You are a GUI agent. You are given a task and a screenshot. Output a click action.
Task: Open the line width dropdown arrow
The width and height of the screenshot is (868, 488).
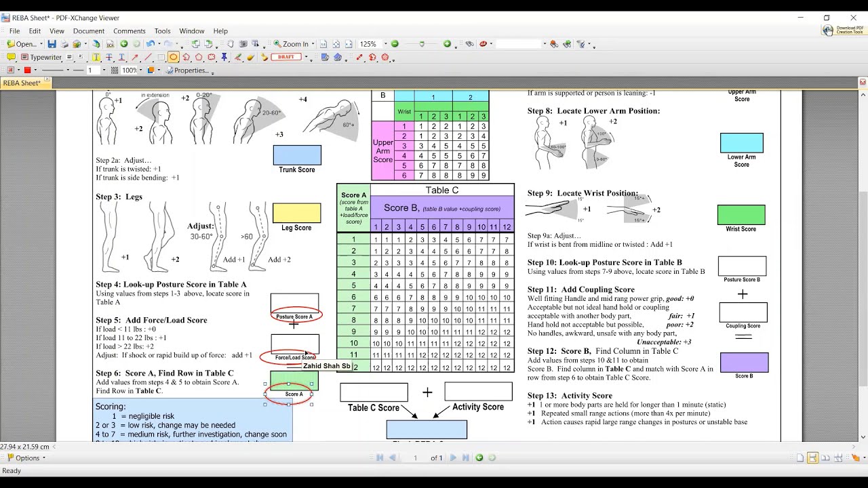pyautogui.click(x=104, y=70)
